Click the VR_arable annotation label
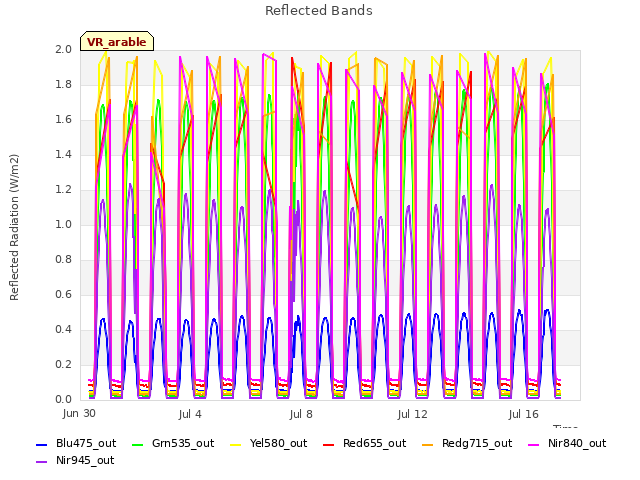This screenshot has width=640, height=480. click(117, 41)
